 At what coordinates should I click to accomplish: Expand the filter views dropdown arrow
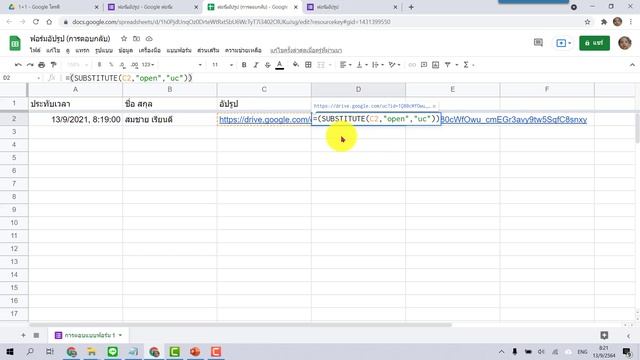[x=456, y=65]
